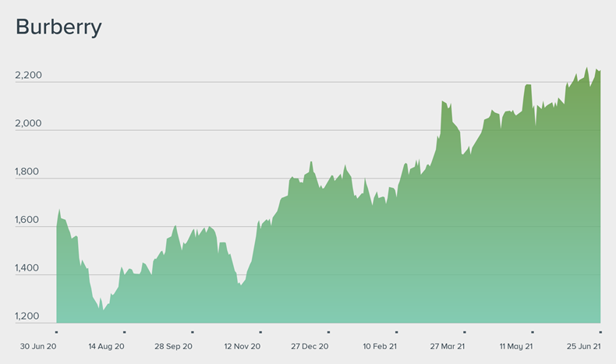Click the 10 Feb 21 date label
Screen dimensions: 616x364
380,345
